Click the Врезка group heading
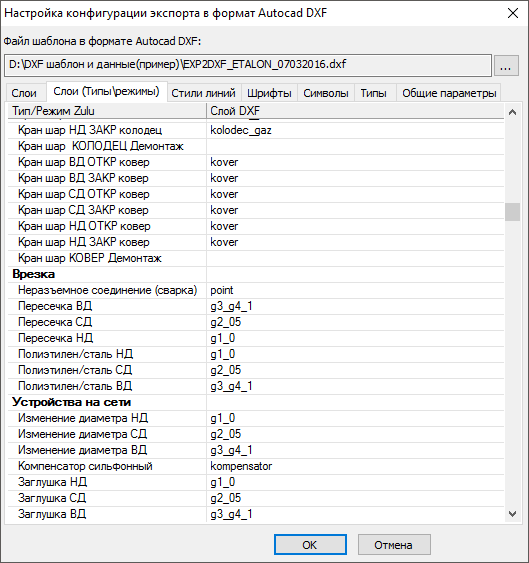 tap(256, 274)
